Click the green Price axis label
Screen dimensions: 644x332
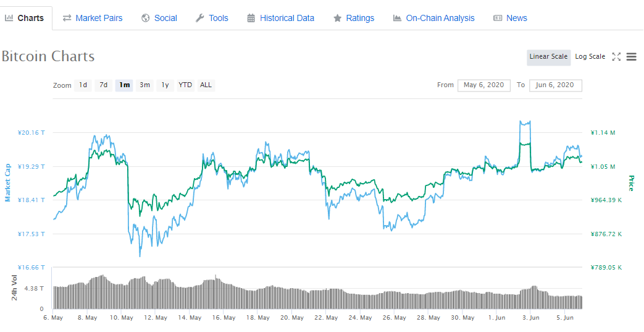pos(631,183)
